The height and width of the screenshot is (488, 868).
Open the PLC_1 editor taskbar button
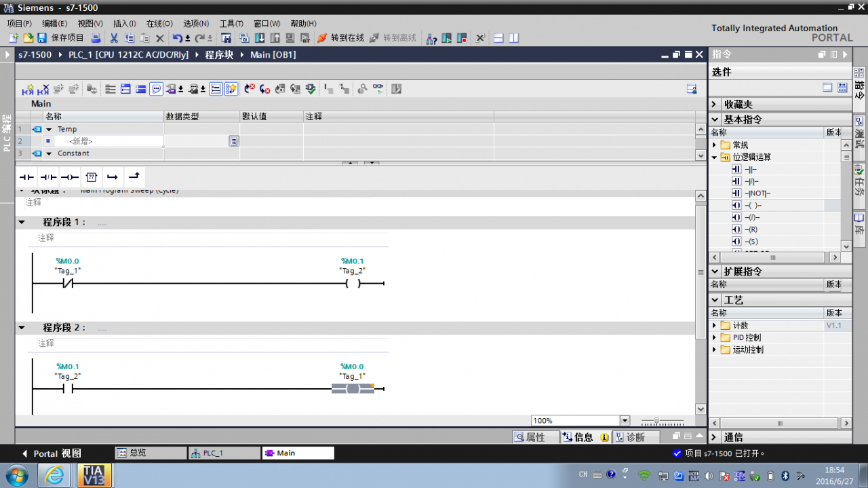tap(224, 453)
